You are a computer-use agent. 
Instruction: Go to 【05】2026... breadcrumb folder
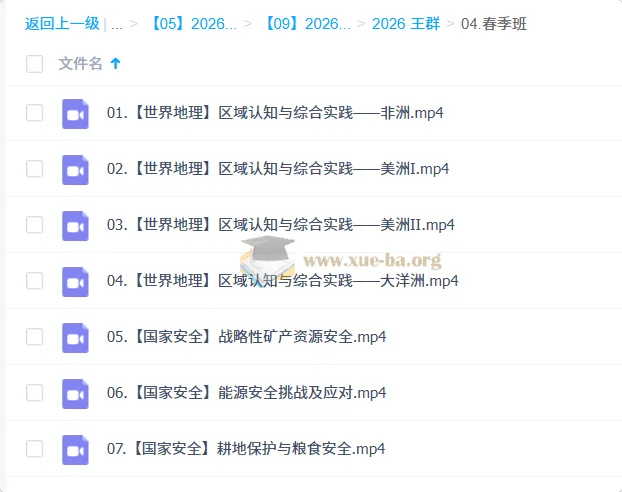click(x=192, y=24)
